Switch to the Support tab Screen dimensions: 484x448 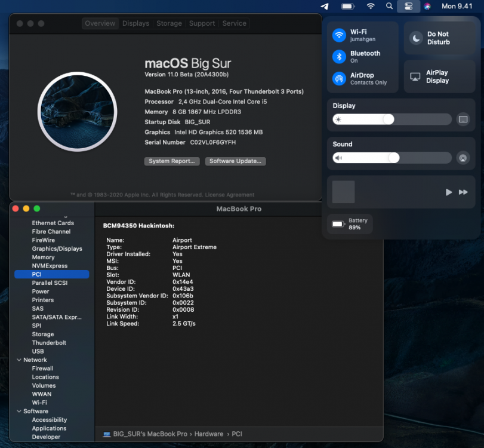coord(202,23)
